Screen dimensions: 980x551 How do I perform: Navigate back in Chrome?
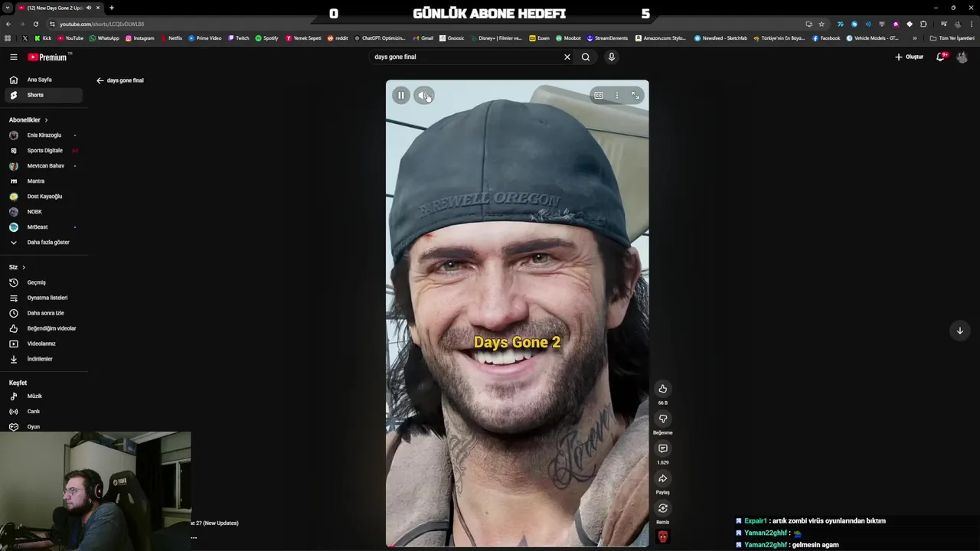pyautogui.click(x=8, y=24)
